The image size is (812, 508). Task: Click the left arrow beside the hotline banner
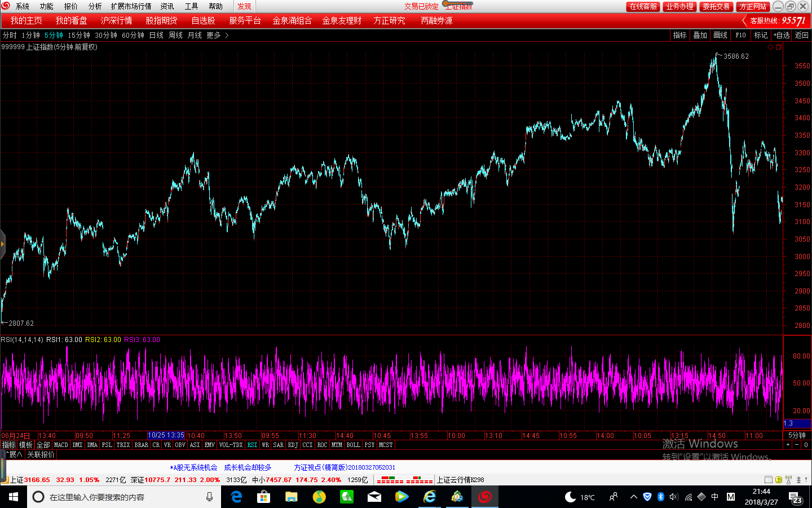[745, 20]
